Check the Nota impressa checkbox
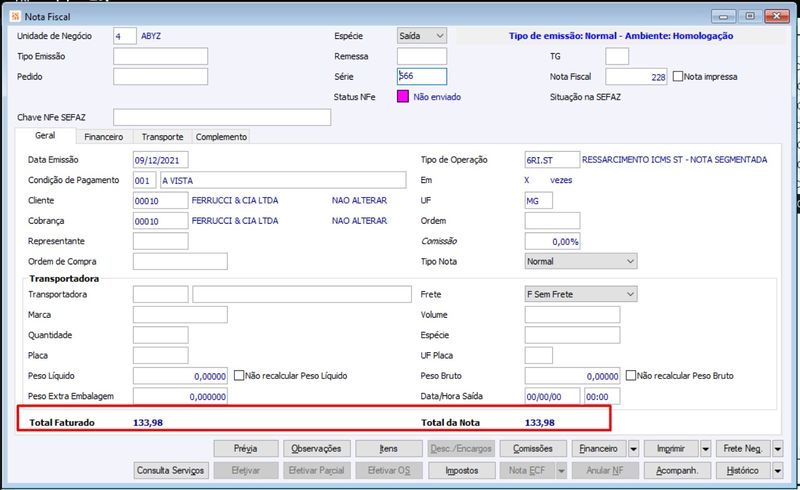800x490 pixels. pyautogui.click(x=678, y=76)
